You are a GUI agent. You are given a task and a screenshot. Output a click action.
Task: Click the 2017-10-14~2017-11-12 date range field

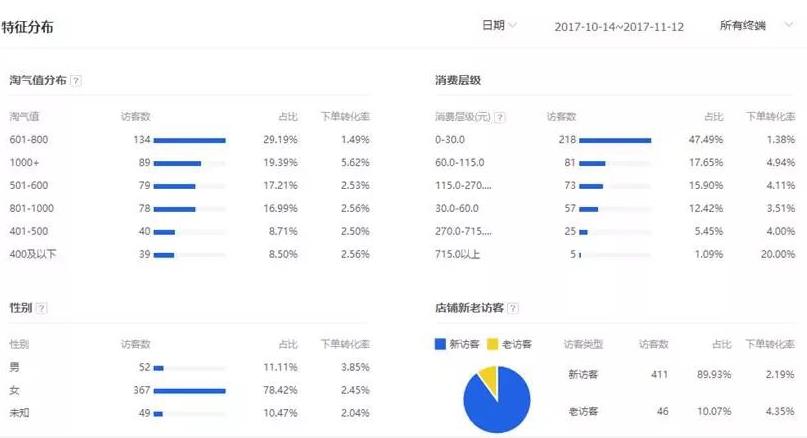click(619, 26)
